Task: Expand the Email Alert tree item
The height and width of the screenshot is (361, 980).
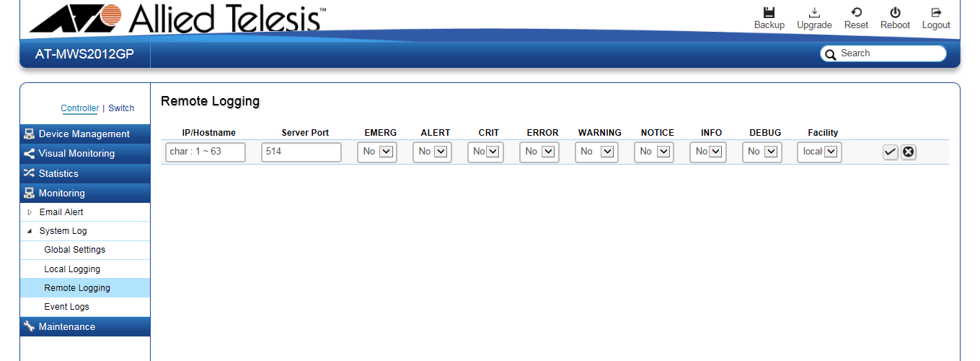Action: point(30,212)
